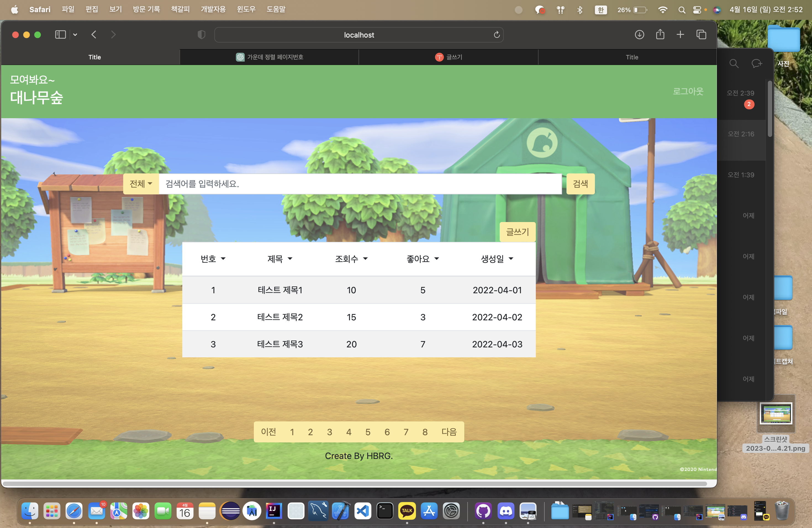The height and width of the screenshot is (528, 812).
Task: Open a new tab with plus icon
Action: click(x=680, y=35)
